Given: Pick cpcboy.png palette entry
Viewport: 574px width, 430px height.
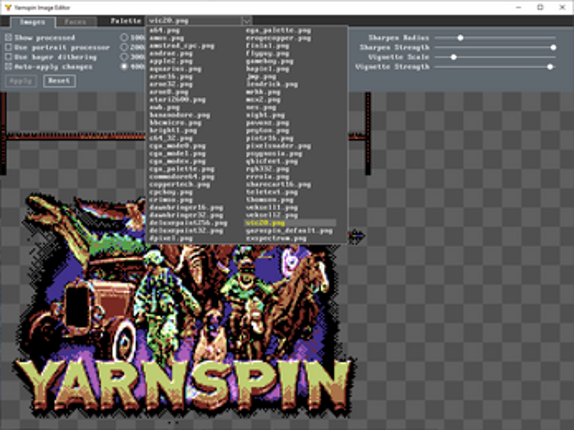Looking at the screenshot, I should 171,192.
